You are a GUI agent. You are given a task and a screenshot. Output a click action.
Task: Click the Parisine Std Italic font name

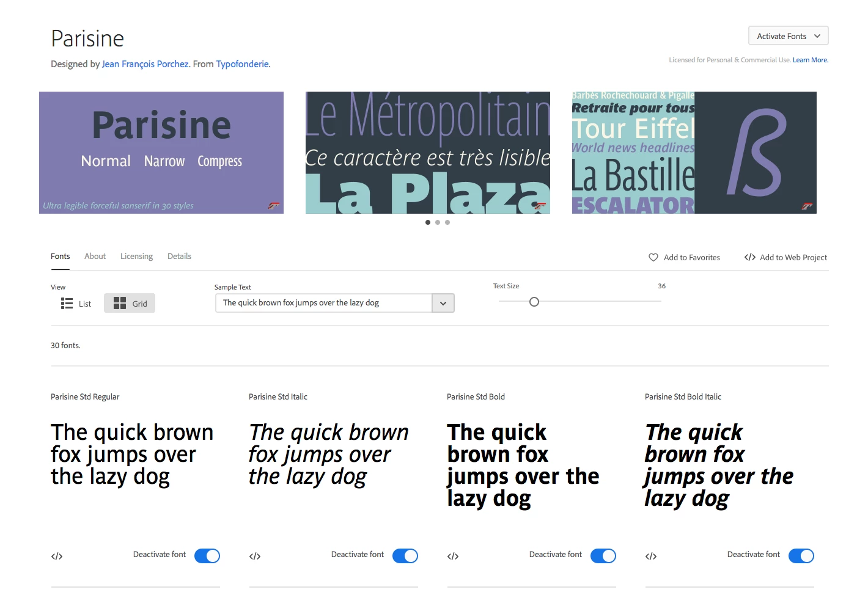coord(278,397)
